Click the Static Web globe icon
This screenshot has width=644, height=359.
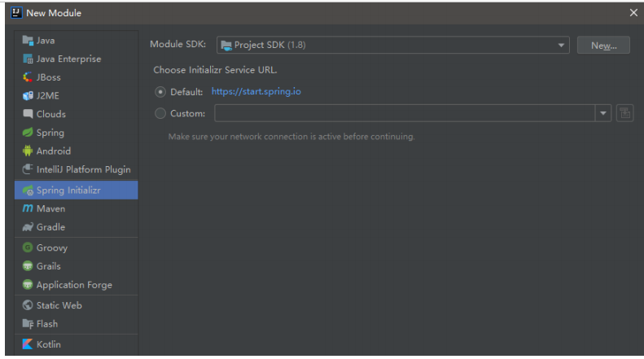(28, 304)
